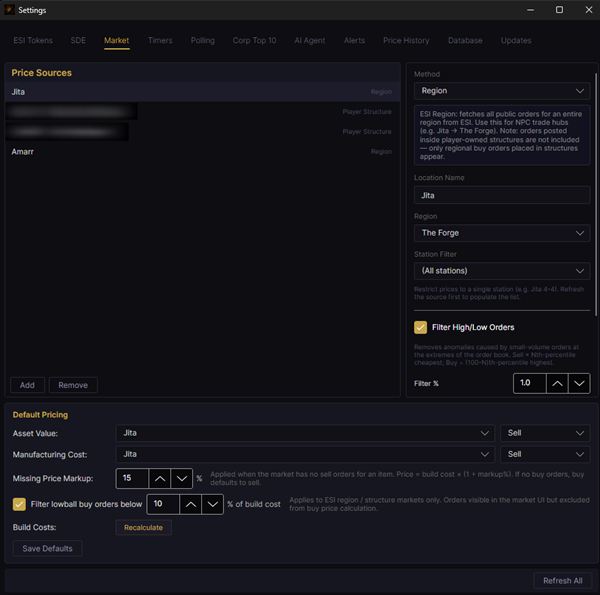Select the Jita price source row

point(202,92)
